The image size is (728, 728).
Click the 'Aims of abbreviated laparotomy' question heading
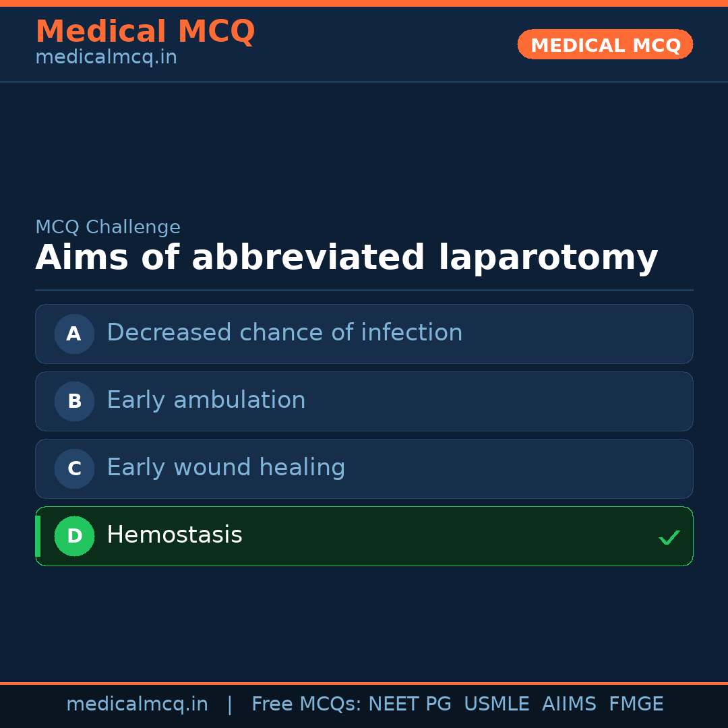click(346, 258)
